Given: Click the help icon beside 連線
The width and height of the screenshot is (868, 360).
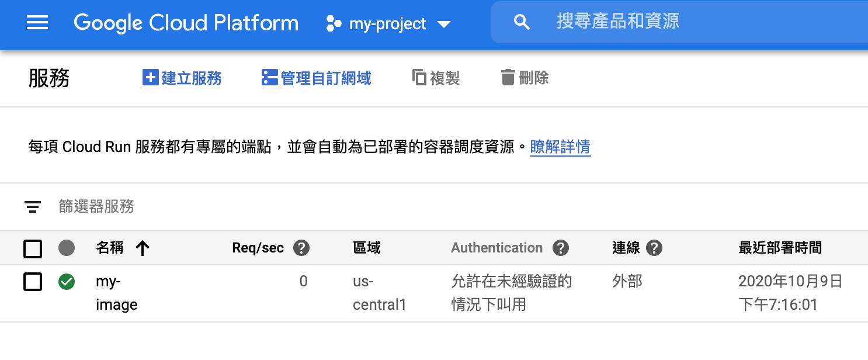Looking at the screenshot, I should [654, 248].
